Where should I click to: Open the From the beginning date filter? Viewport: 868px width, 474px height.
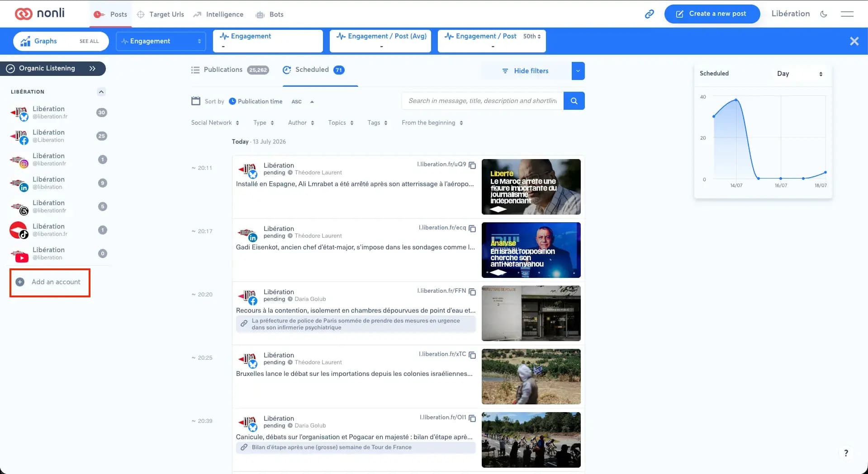coord(432,123)
